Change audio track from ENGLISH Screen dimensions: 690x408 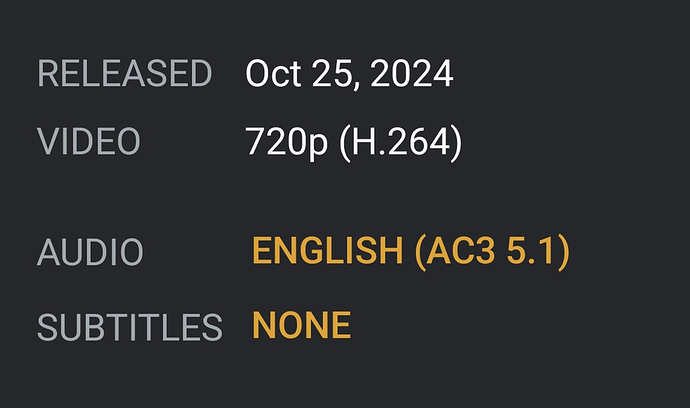click(x=327, y=251)
